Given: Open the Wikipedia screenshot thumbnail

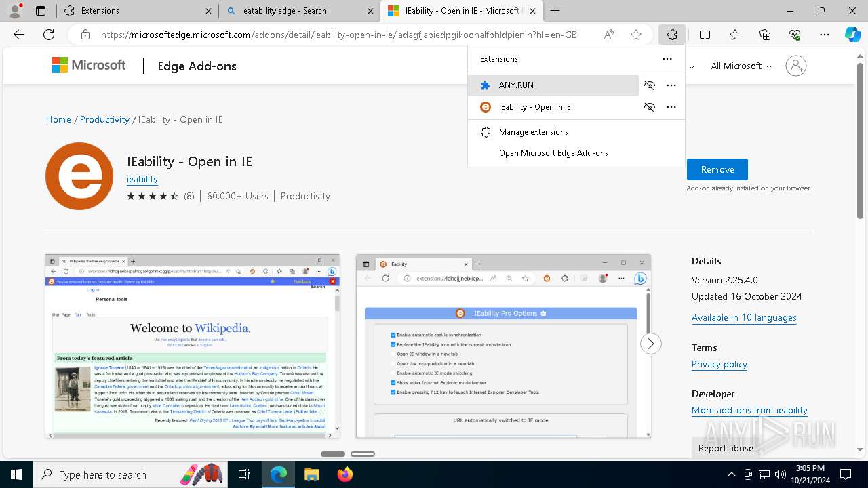Looking at the screenshot, I should pos(193,346).
